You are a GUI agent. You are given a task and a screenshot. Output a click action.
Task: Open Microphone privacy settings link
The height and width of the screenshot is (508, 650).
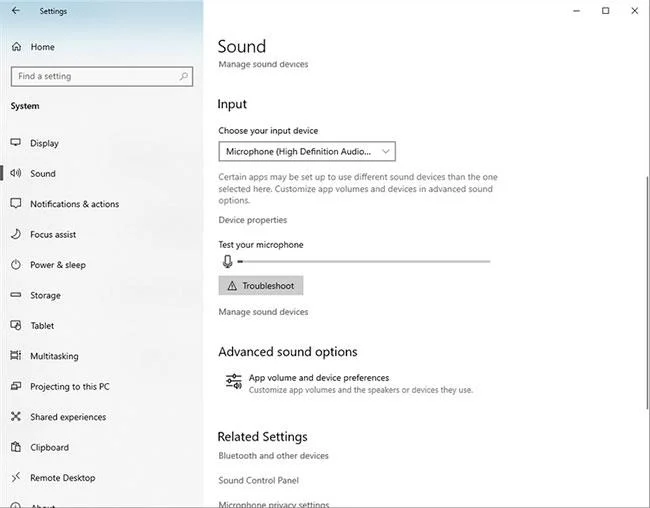point(274,504)
